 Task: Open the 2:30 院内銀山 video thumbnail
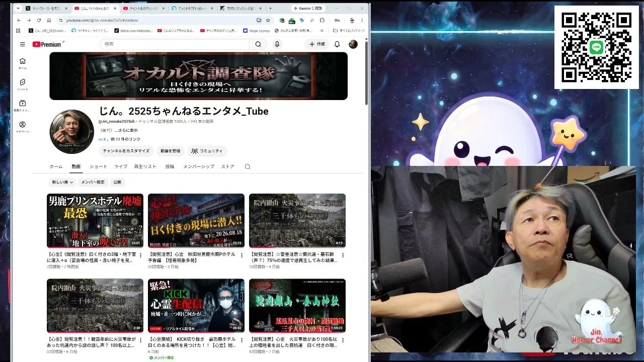95,306
